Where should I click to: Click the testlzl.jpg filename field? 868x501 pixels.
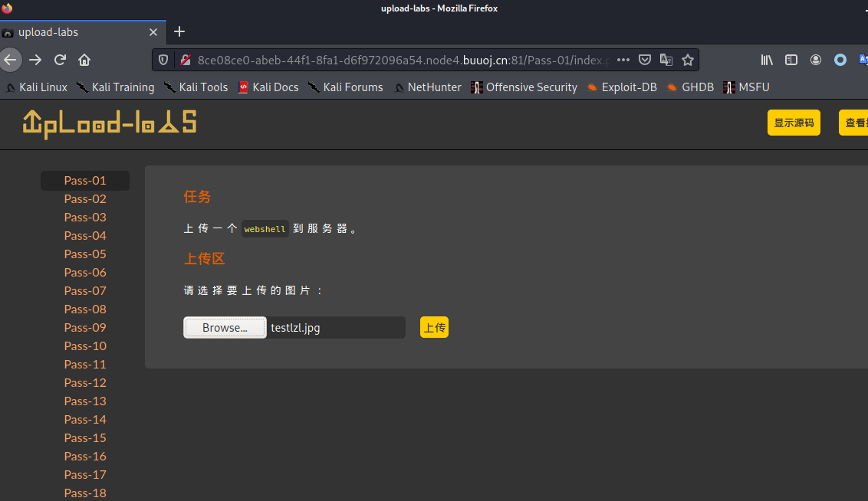[336, 327]
